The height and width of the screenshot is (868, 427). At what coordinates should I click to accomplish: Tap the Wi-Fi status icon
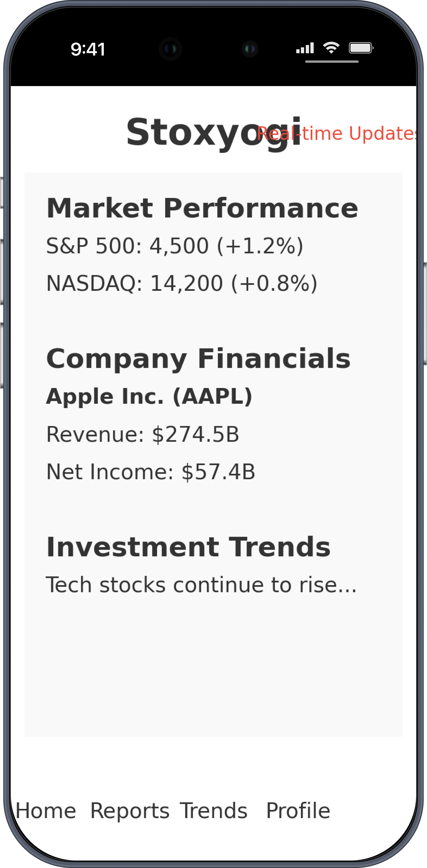[x=331, y=48]
